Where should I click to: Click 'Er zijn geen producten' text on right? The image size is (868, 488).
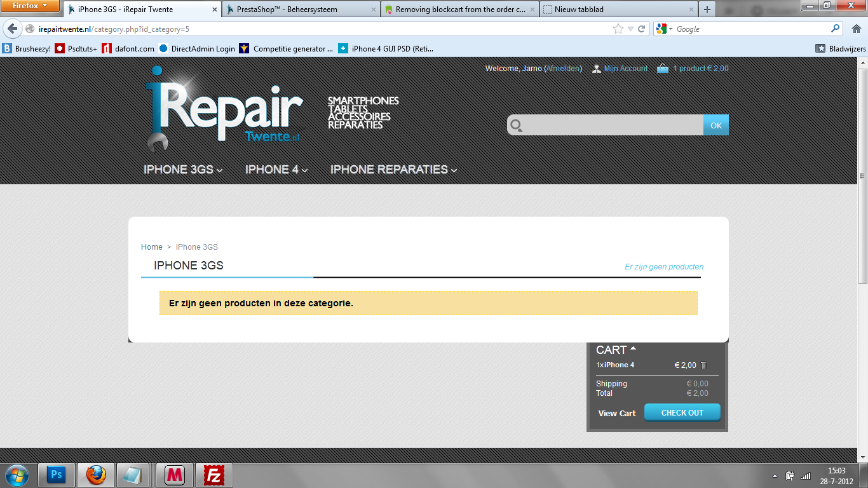(664, 267)
